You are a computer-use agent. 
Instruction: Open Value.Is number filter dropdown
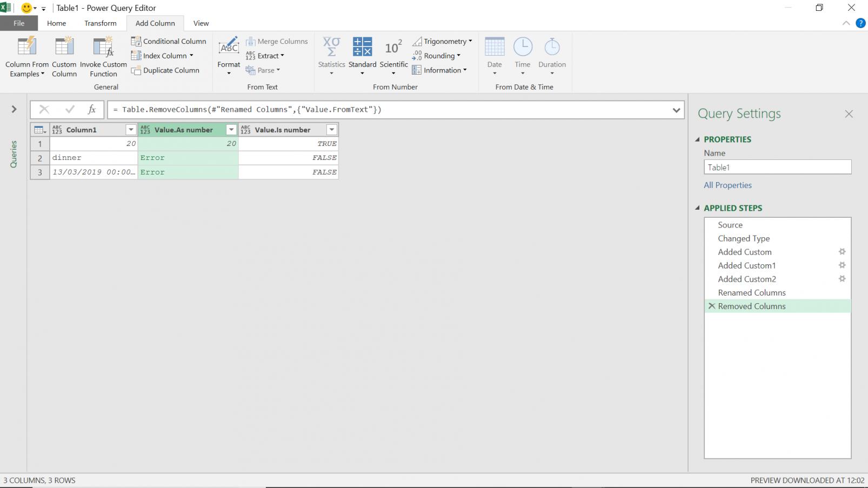332,130
